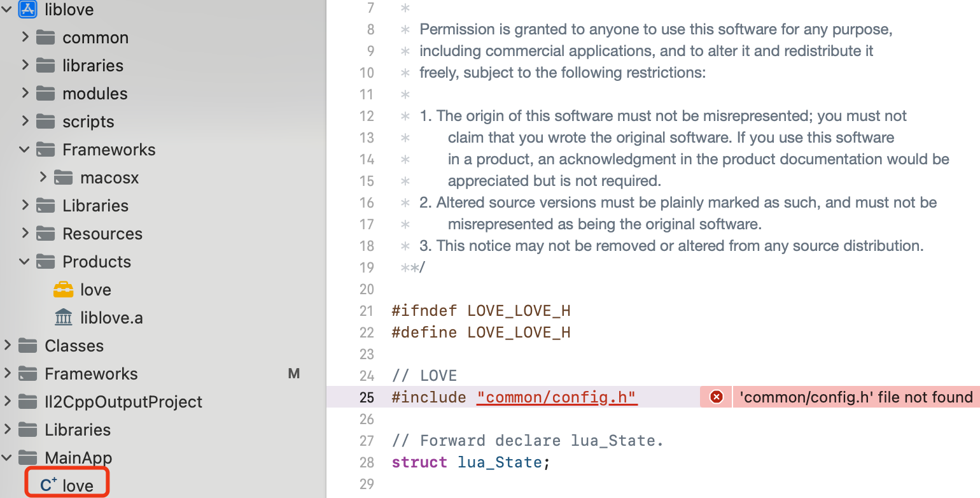The width and height of the screenshot is (980, 498).
Task: Click the Resources folder icon
Action: click(x=45, y=234)
